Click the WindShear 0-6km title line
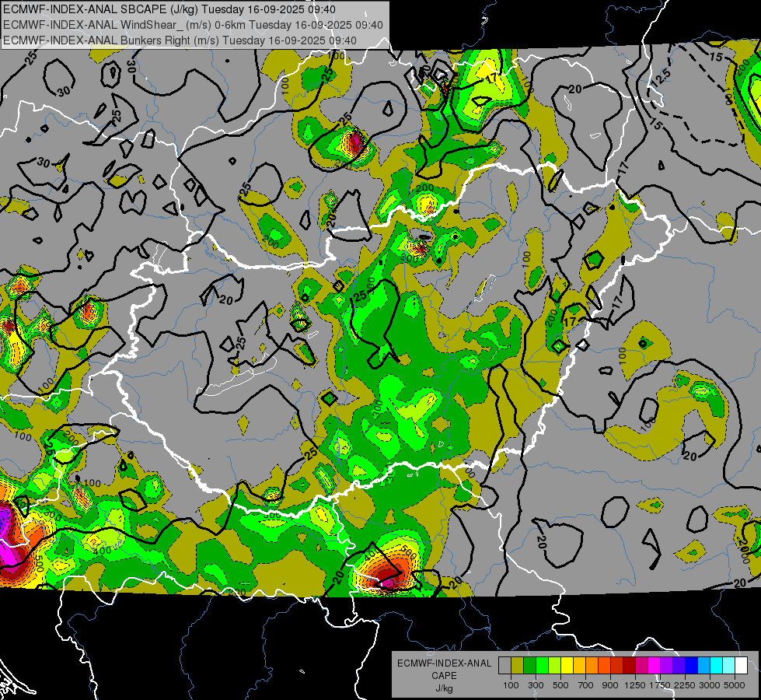The height and width of the screenshot is (700, 761). (x=193, y=25)
